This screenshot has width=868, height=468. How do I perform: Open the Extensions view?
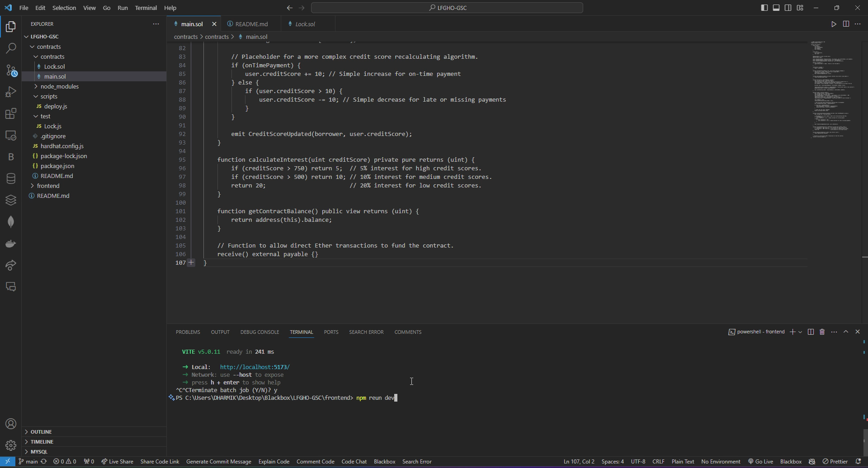click(11, 113)
